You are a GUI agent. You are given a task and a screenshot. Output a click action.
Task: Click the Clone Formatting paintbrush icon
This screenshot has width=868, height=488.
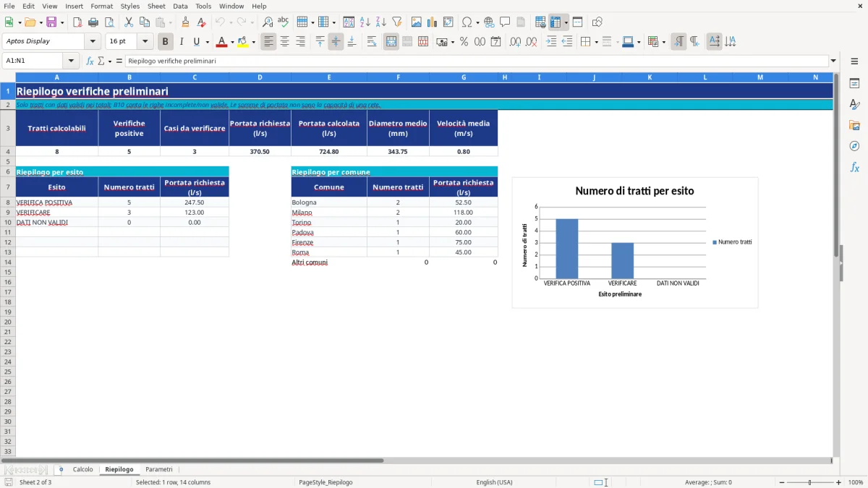[186, 22]
